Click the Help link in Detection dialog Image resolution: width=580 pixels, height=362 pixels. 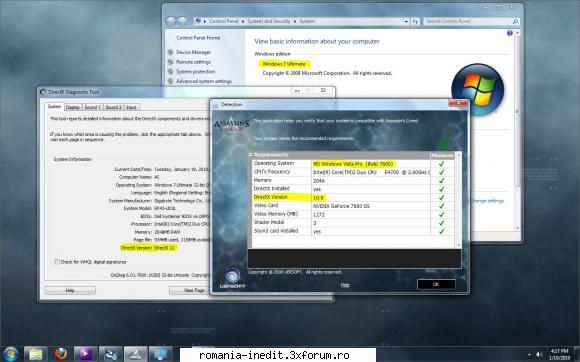pyautogui.click(x=345, y=285)
